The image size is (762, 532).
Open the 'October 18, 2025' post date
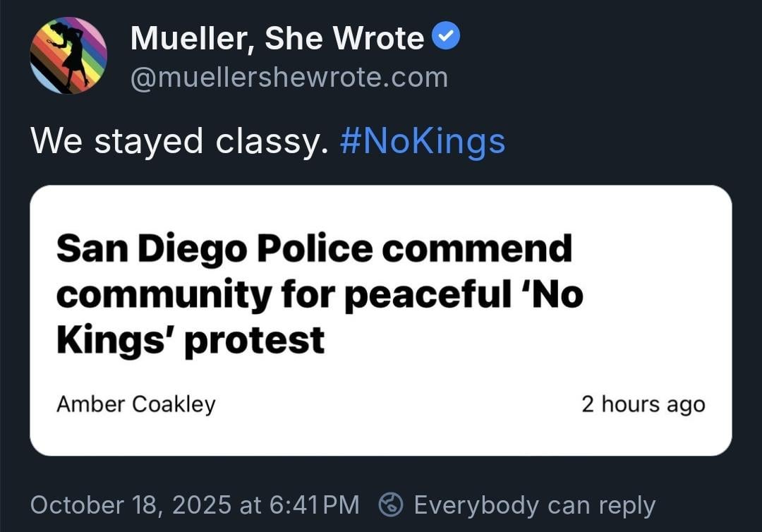click(x=131, y=505)
